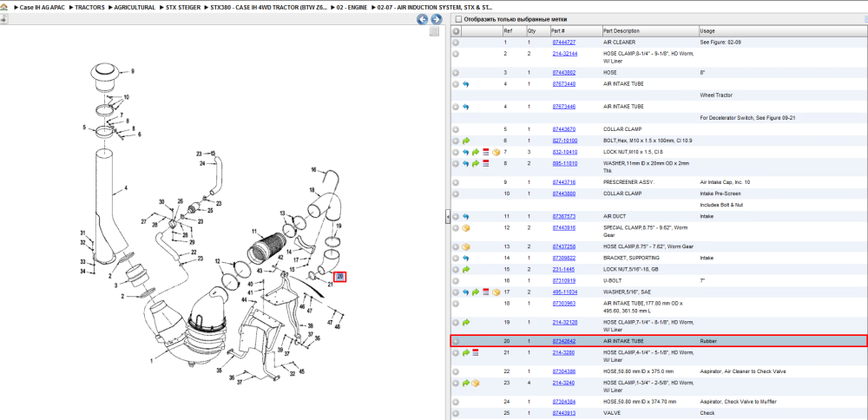
Task: Open part number link 87443802
Action: point(564,73)
